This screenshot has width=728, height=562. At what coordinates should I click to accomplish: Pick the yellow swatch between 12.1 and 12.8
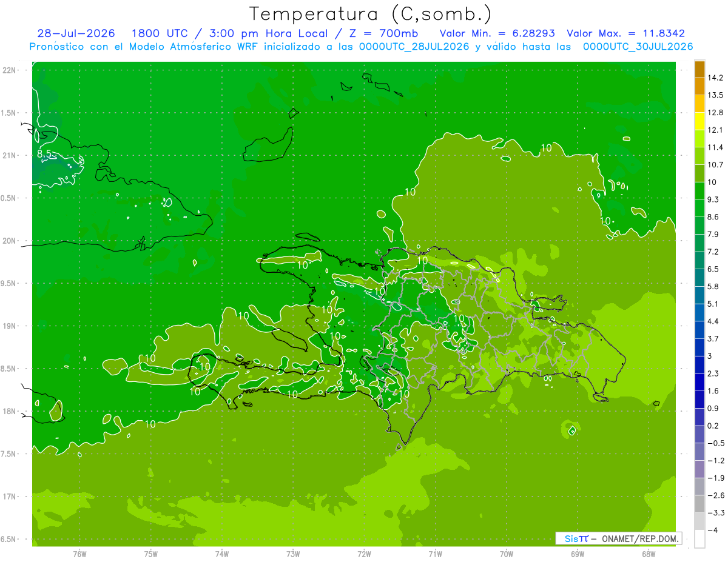[699, 121]
